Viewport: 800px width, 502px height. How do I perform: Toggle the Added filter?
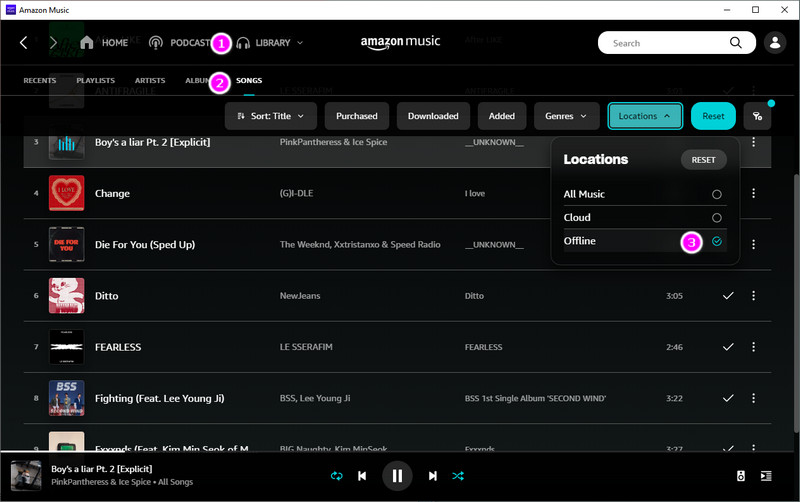[x=502, y=116]
